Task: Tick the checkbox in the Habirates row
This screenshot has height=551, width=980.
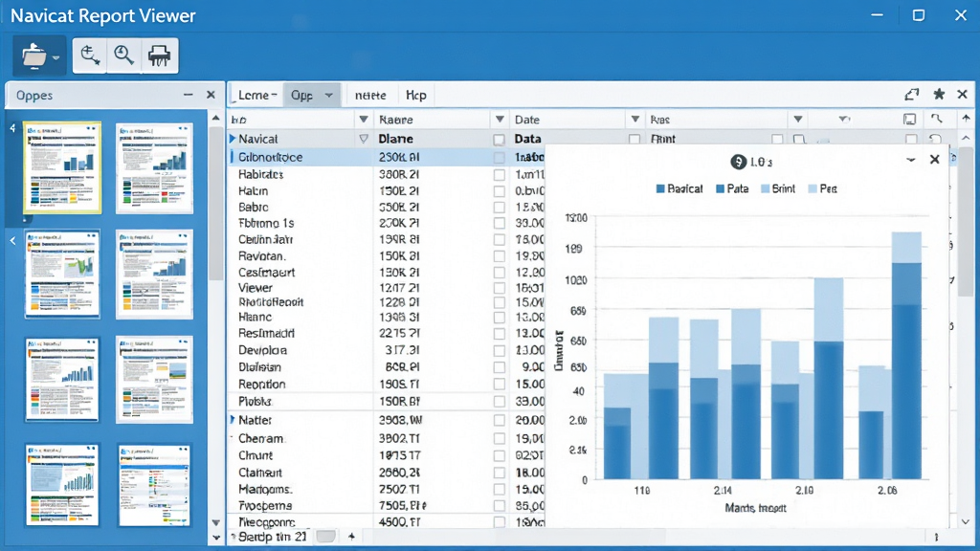Action: click(x=499, y=175)
